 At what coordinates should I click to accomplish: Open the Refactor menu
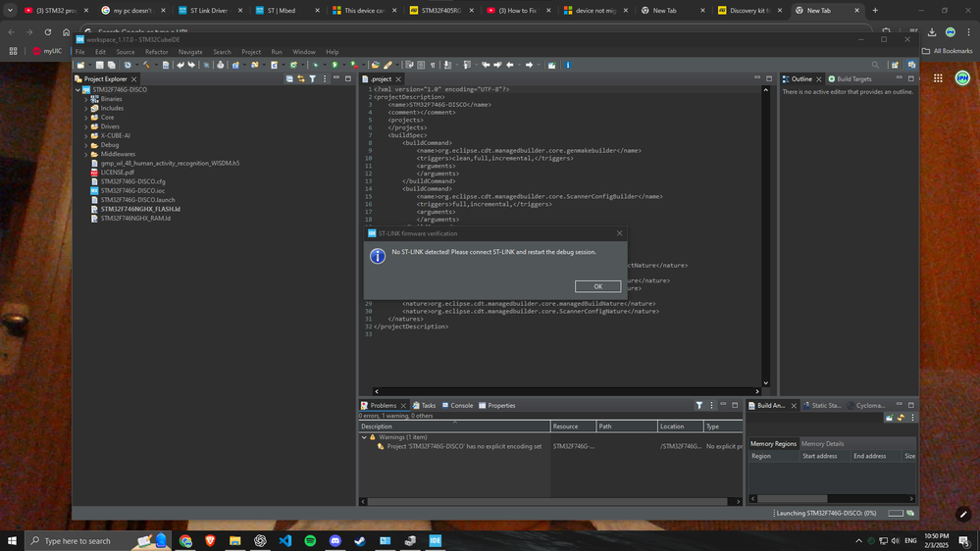[x=156, y=52]
